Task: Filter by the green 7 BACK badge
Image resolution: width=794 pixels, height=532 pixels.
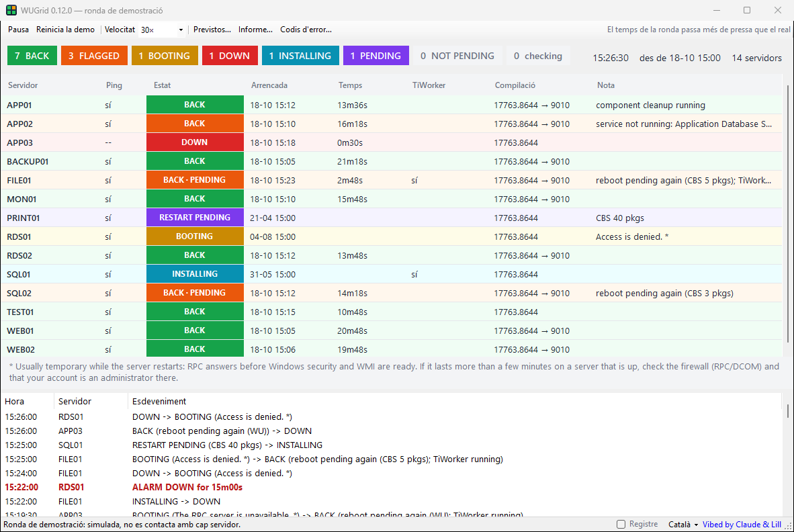Action: 32,56
